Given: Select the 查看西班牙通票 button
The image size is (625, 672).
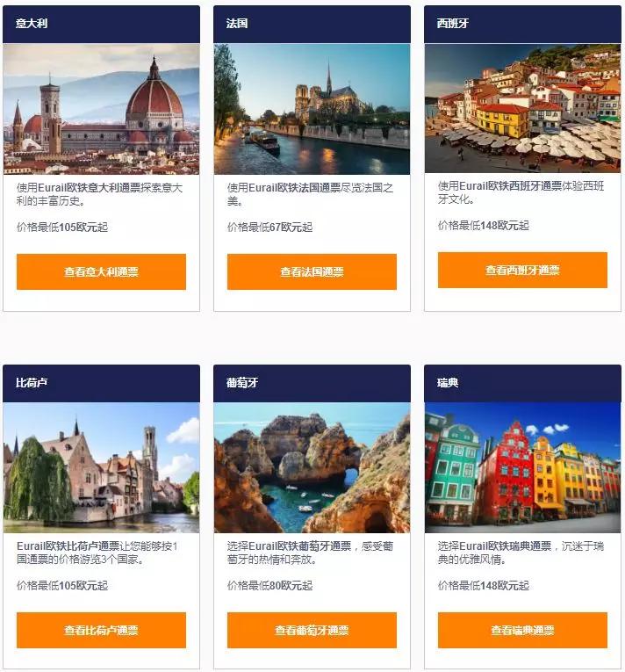Looking at the screenshot, I should [x=522, y=270].
